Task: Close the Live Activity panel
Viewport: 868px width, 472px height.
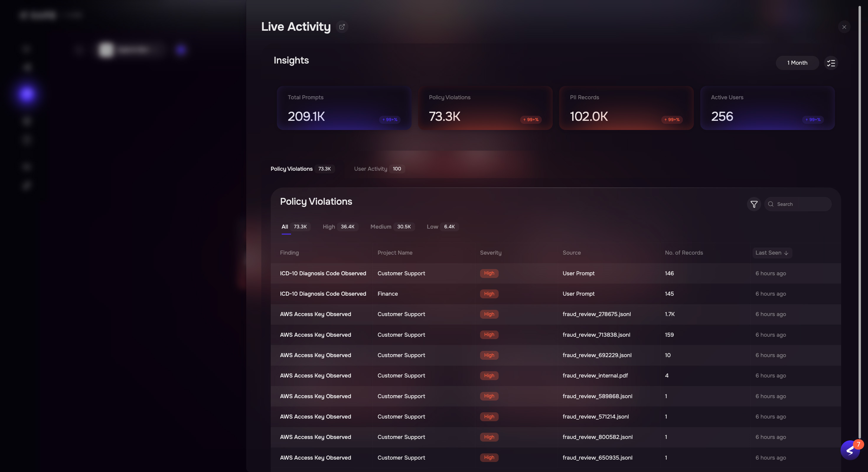Action: (x=844, y=27)
